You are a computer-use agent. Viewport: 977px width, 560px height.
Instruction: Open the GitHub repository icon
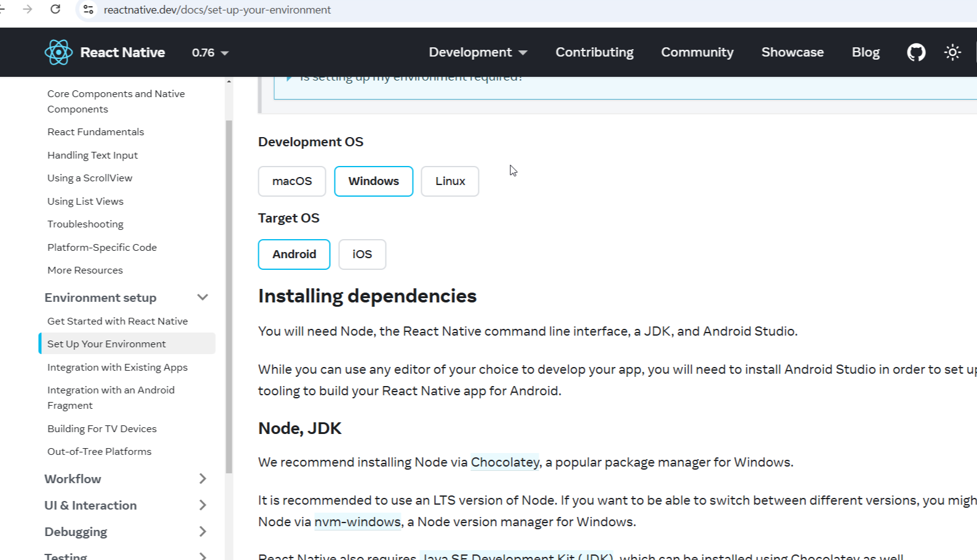point(916,52)
